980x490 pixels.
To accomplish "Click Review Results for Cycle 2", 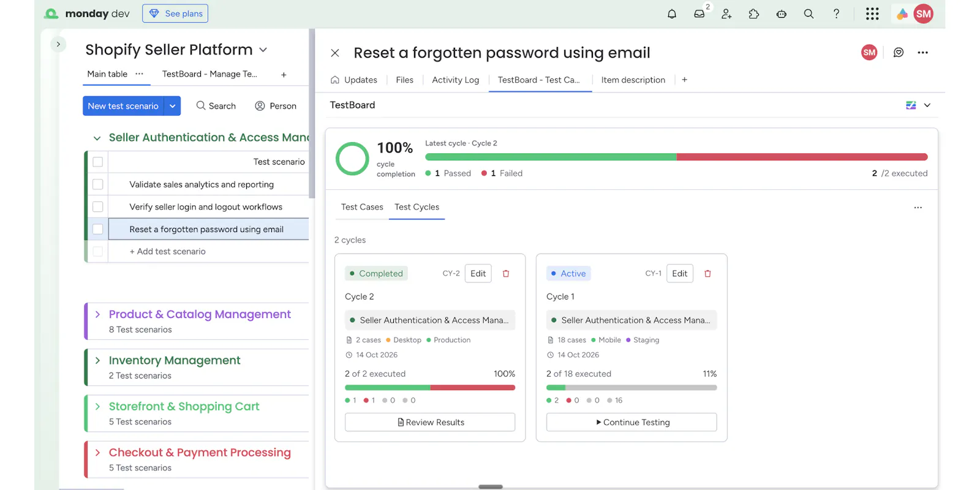I will click(430, 422).
